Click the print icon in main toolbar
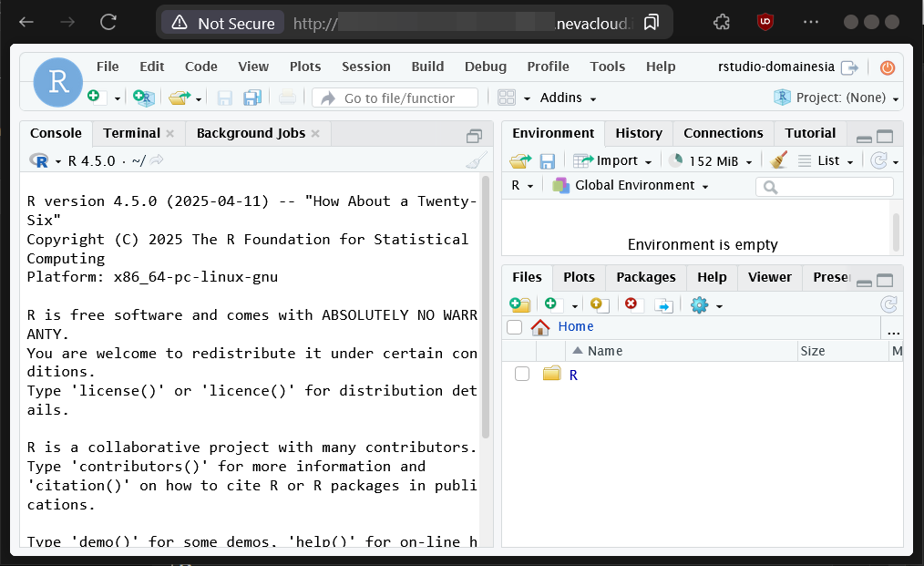 tap(287, 98)
